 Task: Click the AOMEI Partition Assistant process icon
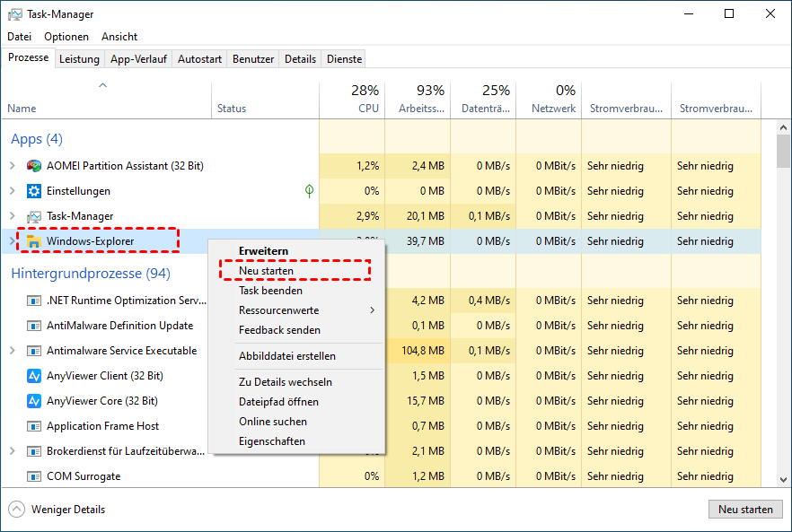(34, 166)
